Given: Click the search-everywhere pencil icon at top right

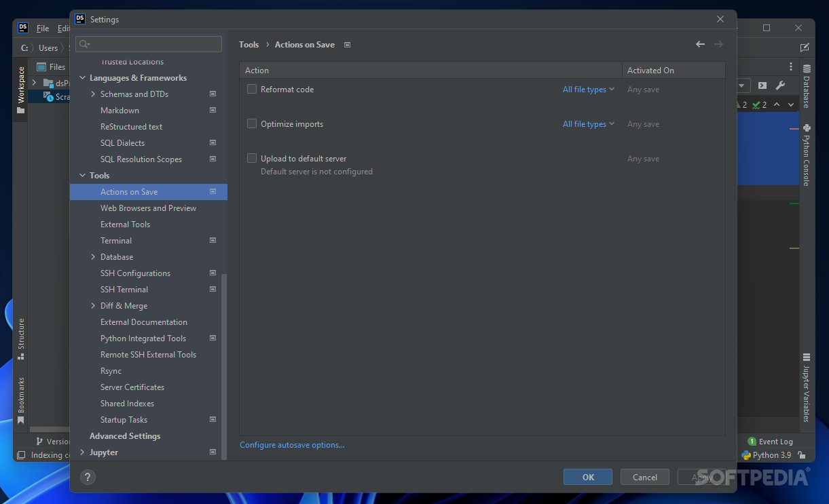Looking at the screenshot, I should (805, 47).
